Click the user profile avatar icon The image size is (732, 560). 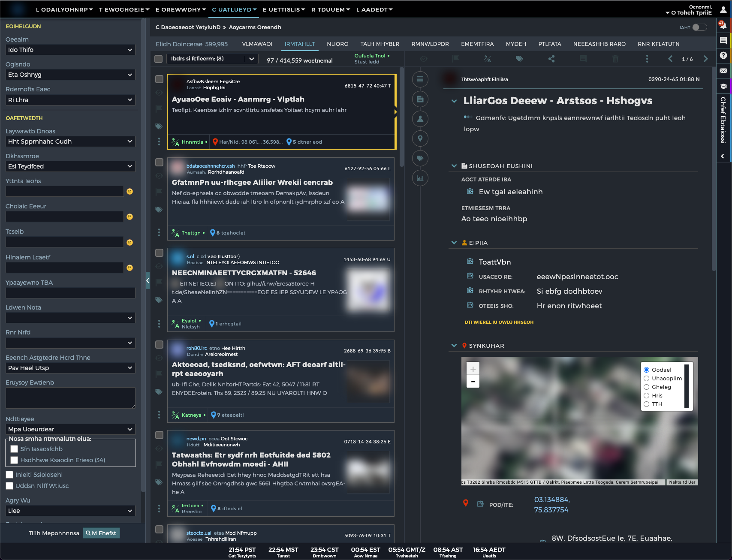[x=723, y=10]
